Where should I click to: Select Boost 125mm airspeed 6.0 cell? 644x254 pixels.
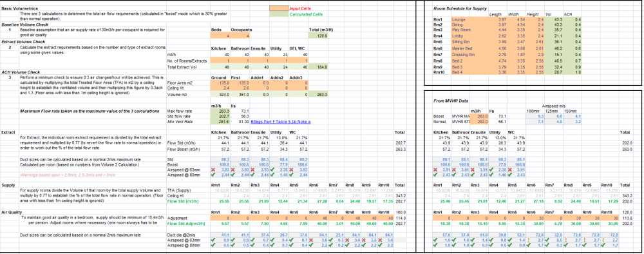[x=554, y=116]
